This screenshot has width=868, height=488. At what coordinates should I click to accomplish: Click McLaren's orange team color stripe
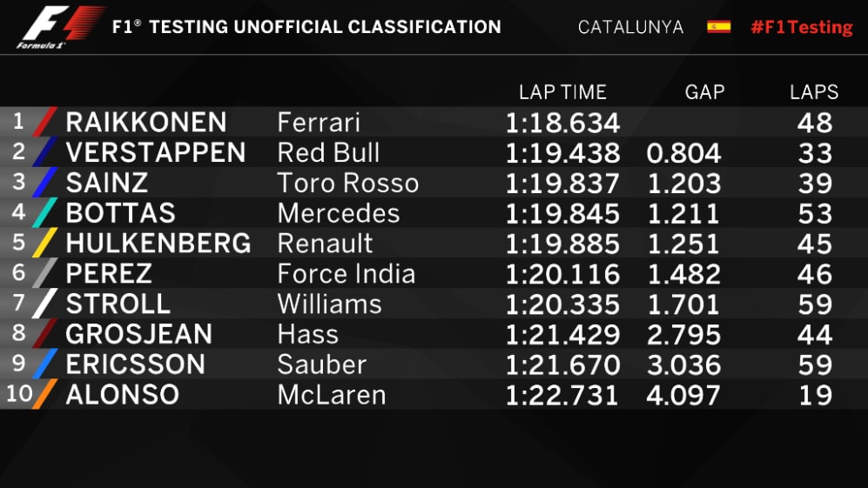click(44, 395)
